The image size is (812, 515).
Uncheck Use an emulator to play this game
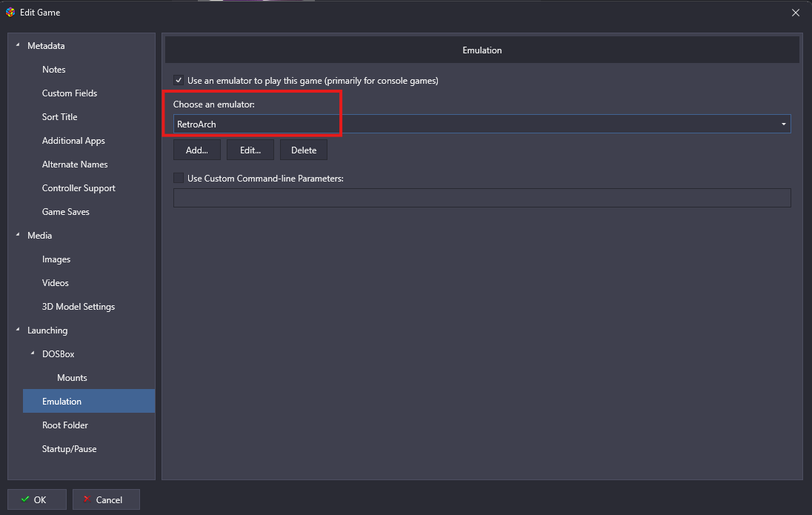tap(179, 80)
